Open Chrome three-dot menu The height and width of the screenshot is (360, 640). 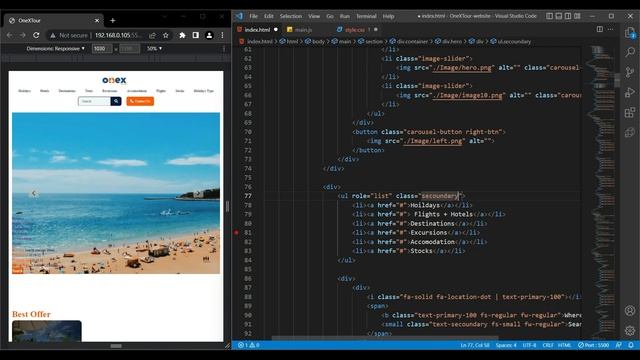(x=222, y=36)
